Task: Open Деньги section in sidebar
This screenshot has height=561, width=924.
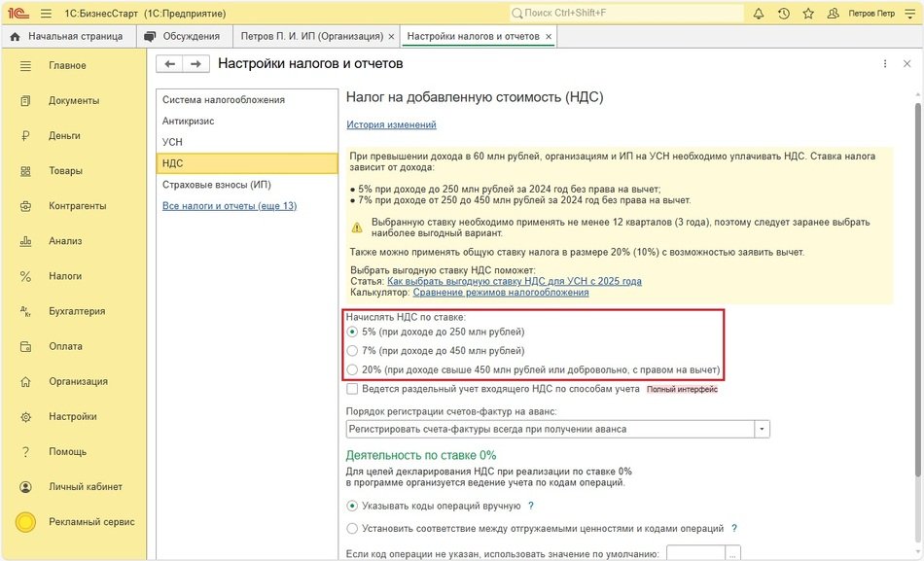Action: click(x=64, y=136)
